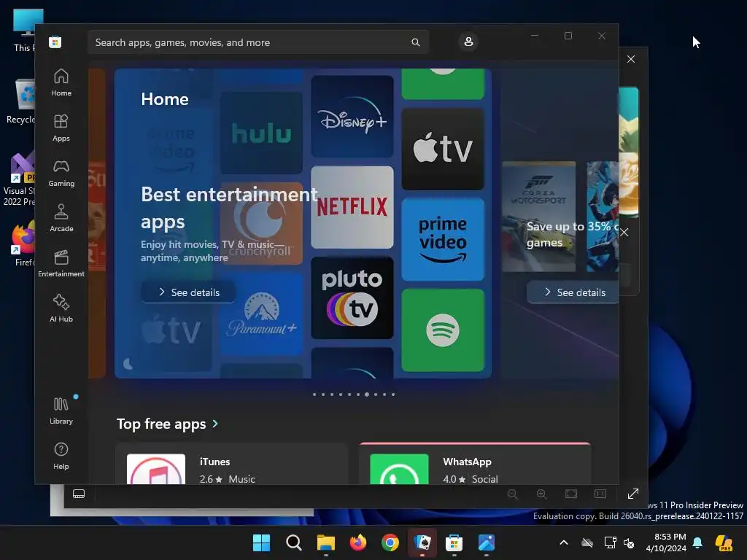Open Photos app from taskbar
The height and width of the screenshot is (560, 747).
click(487, 542)
